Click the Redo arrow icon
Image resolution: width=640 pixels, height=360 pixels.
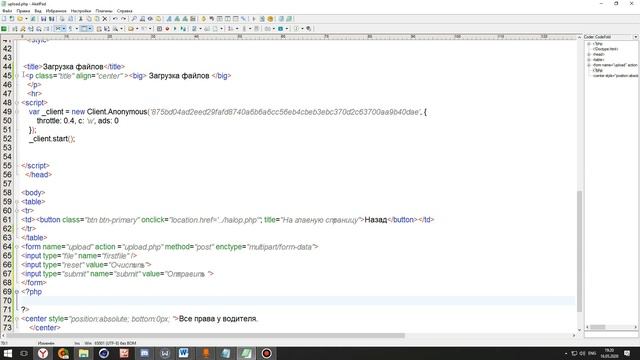pos(123,19)
